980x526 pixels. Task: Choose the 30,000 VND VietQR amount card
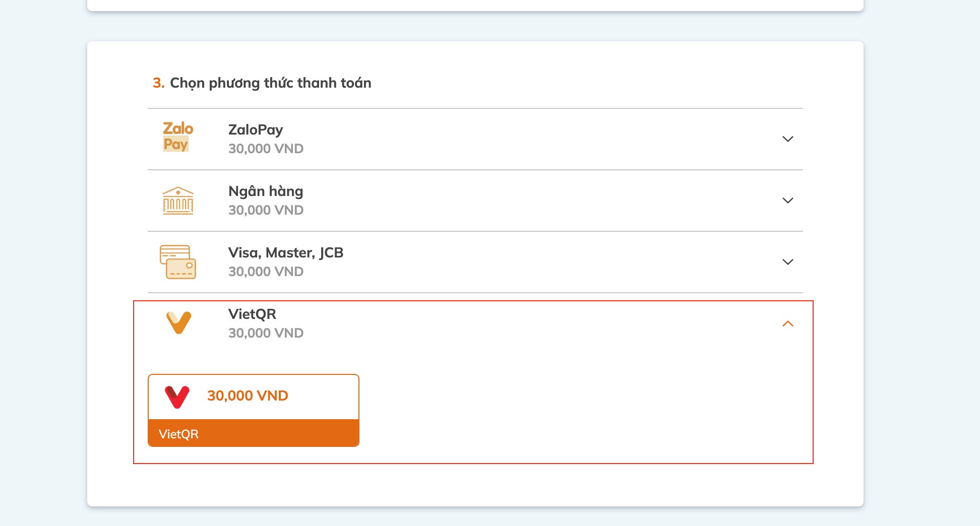[x=254, y=410]
